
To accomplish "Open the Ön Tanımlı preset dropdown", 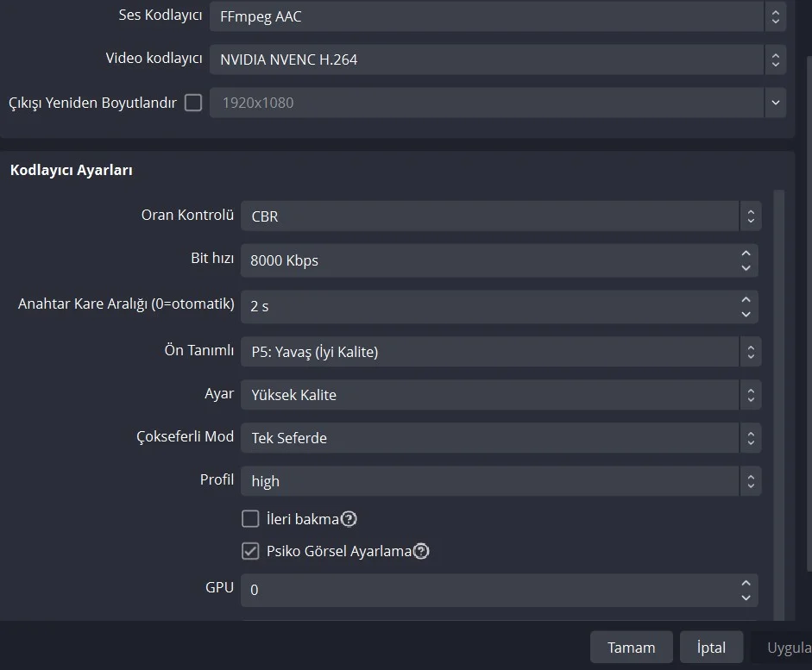I will coord(500,352).
